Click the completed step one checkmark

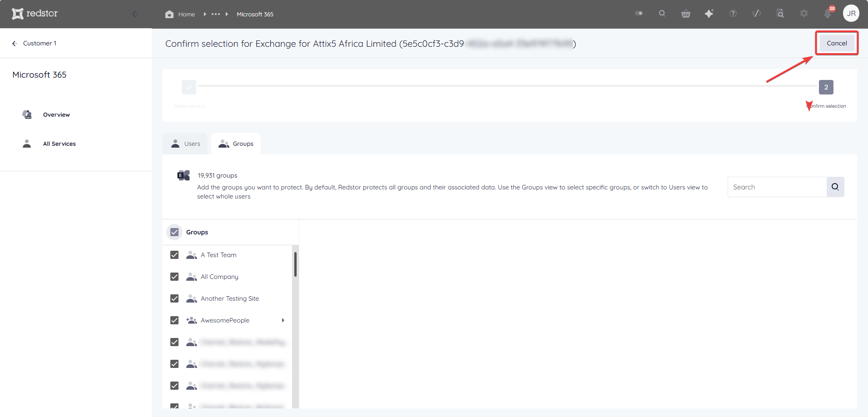189,87
